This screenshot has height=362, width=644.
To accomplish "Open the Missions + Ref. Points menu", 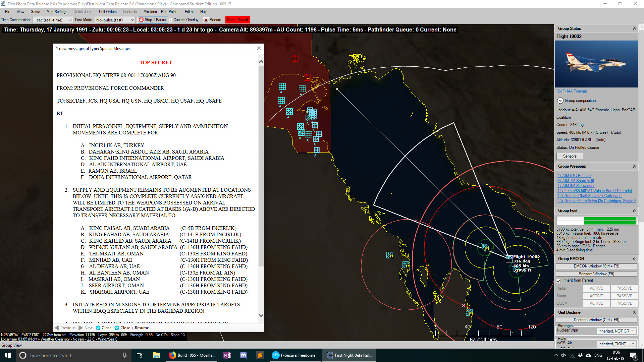I will point(161,12).
